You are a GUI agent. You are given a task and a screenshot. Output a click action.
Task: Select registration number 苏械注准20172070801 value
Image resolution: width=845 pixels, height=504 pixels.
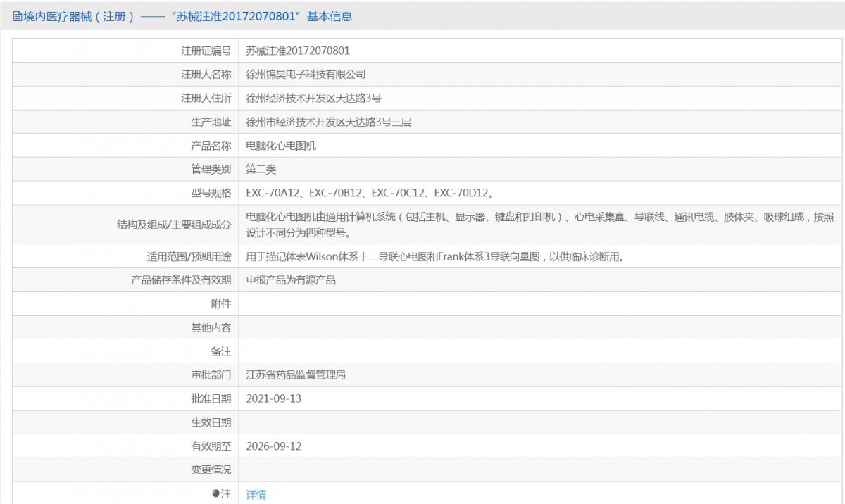click(298, 51)
